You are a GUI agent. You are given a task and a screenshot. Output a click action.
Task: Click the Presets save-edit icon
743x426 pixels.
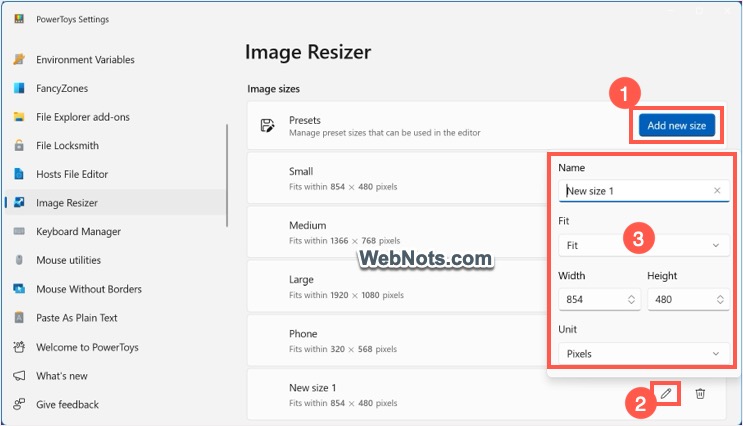click(267, 126)
